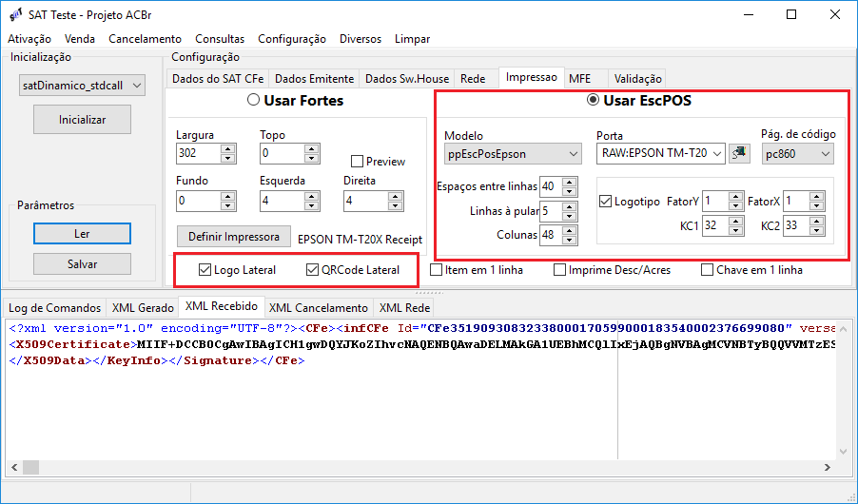Decrease the FatorX value
The image size is (858, 504).
tap(817, 206)
